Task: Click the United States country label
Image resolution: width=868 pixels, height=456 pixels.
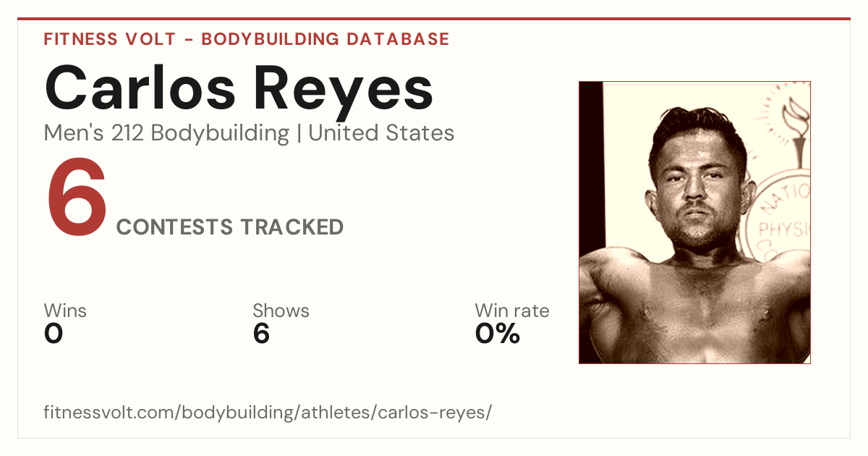Action: (x=381, y=133)
